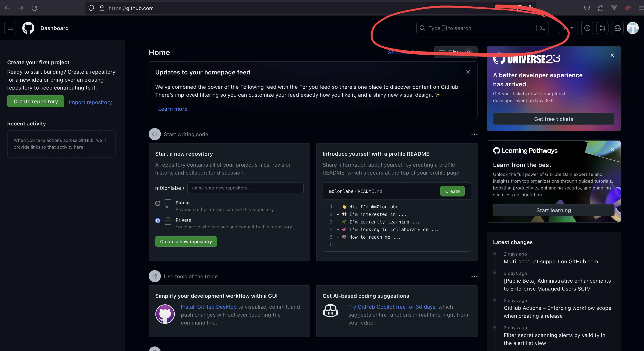The image size is (644, 351).
Task: Click the Import repository link
Action: (x=90, y=102)
